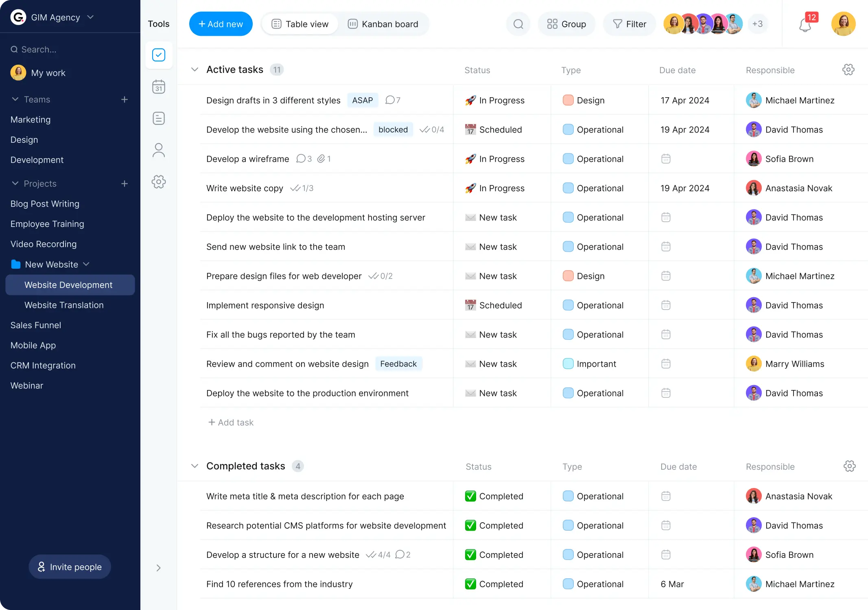This screenshot has width=868, height=610.
Task: Open comments icon on Develop a wireframe
Action: point(304,159)
